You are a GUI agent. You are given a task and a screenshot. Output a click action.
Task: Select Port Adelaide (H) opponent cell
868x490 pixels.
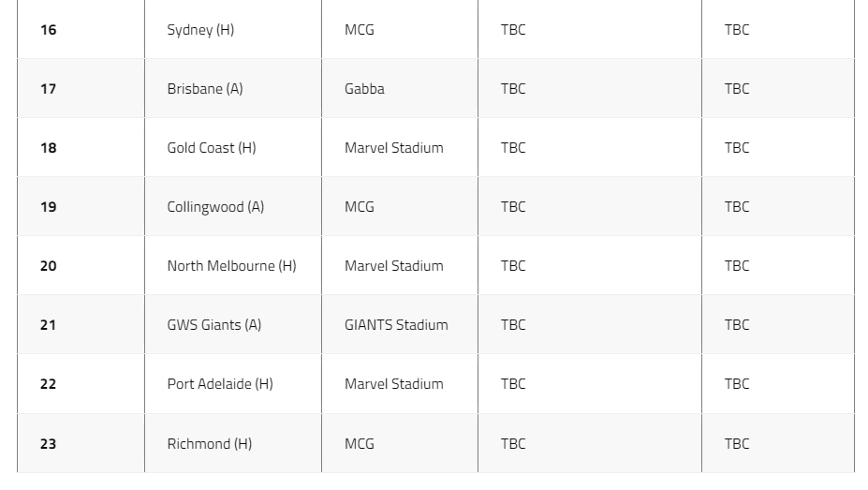233,384
